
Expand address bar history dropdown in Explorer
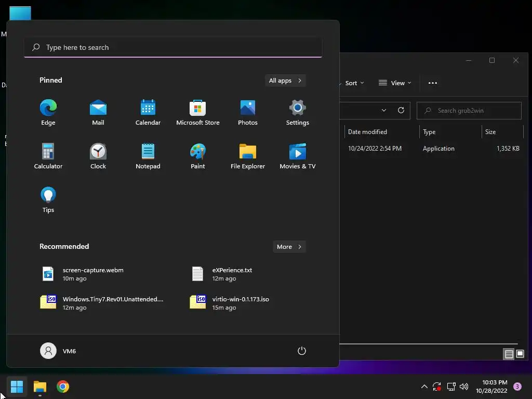(x=384, y=110)
